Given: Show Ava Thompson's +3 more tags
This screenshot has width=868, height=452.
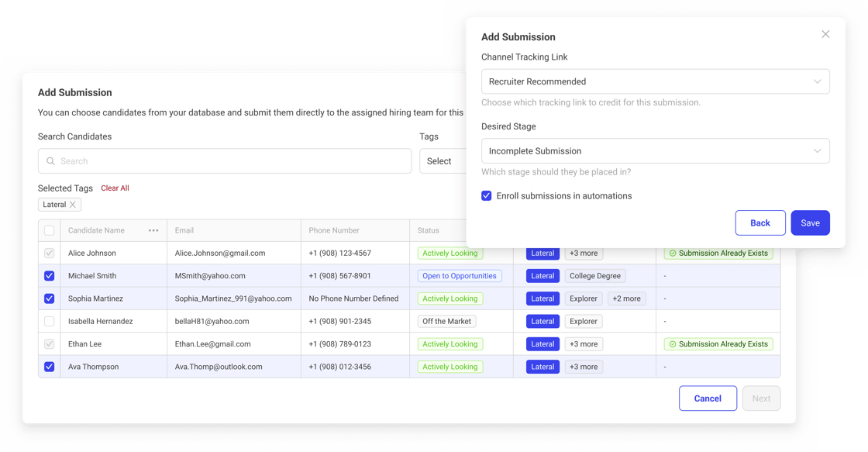Looking at the screenshot, I should coord(584,367).
